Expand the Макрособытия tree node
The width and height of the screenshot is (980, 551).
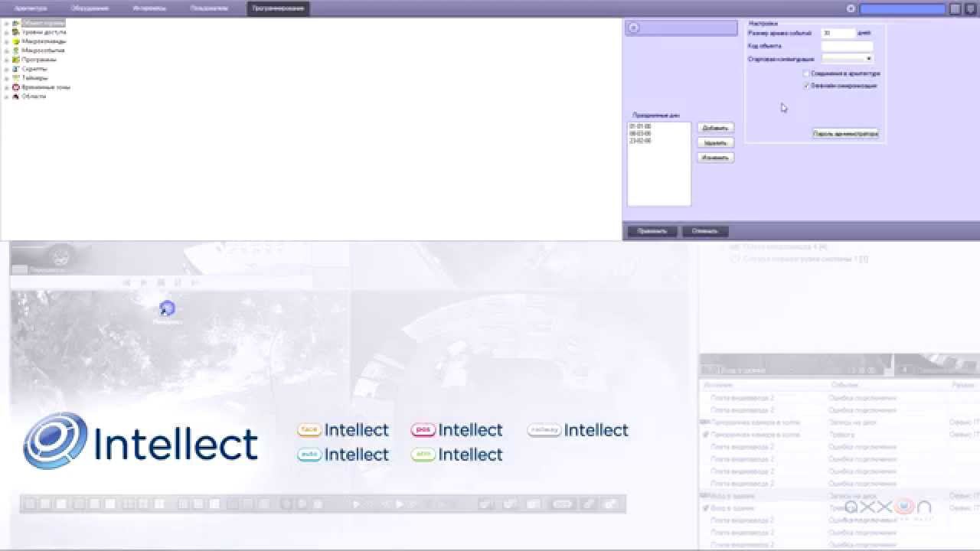click(6, 51)
